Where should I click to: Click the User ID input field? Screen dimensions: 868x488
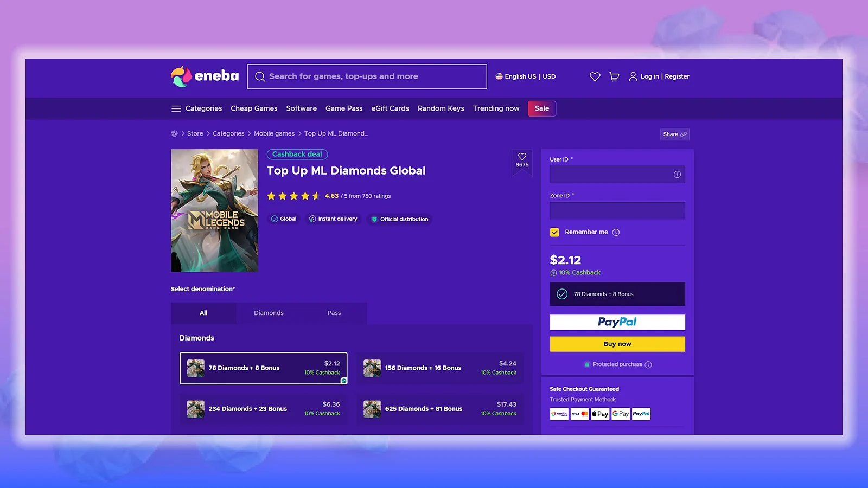617,175
